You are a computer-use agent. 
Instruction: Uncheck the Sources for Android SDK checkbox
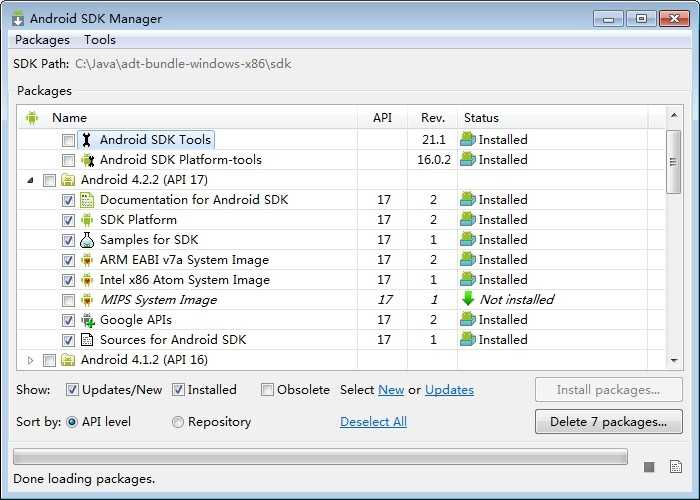pos(68,341)
